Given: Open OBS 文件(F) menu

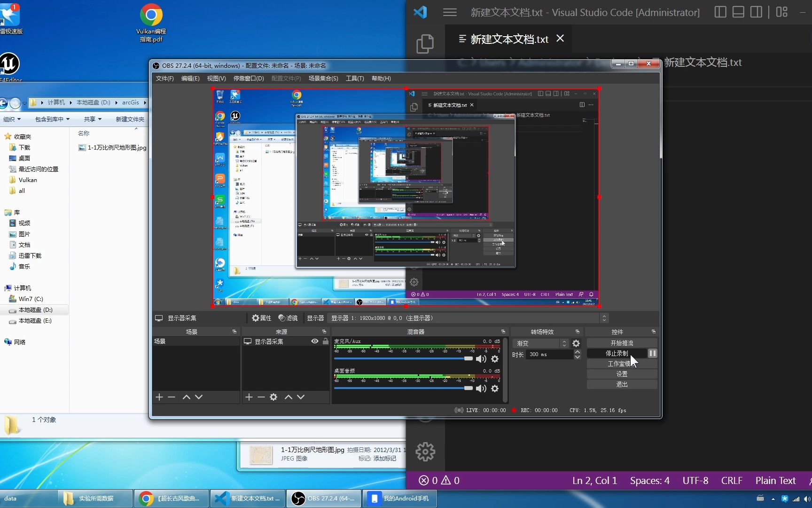Looking at the screenshot, I should (164, 79).
